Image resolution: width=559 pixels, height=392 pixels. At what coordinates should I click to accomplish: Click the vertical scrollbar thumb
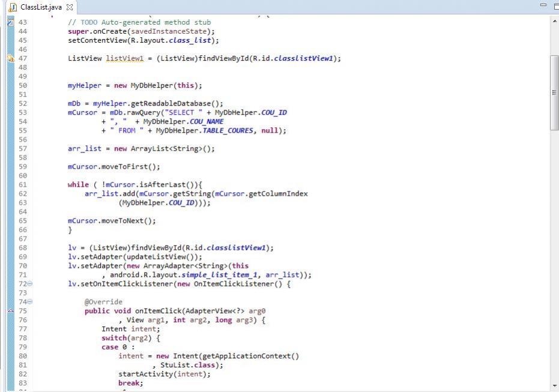pyautogui.click(x=554, y=92)
